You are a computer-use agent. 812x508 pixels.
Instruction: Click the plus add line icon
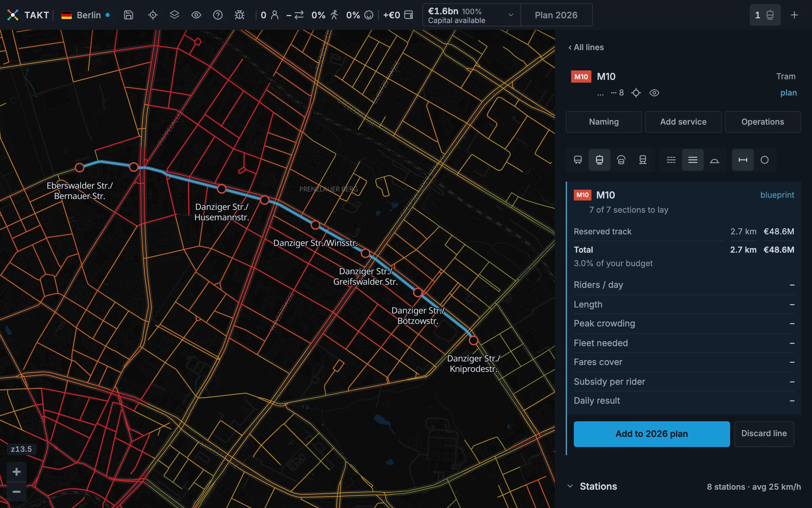(x=794, y=15)
